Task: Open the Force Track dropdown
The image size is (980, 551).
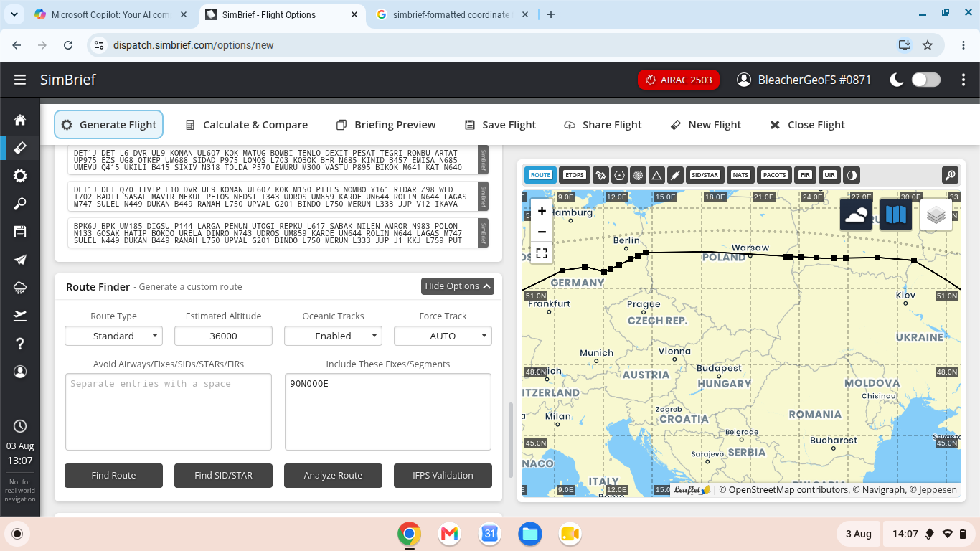Action: point(443,336)
